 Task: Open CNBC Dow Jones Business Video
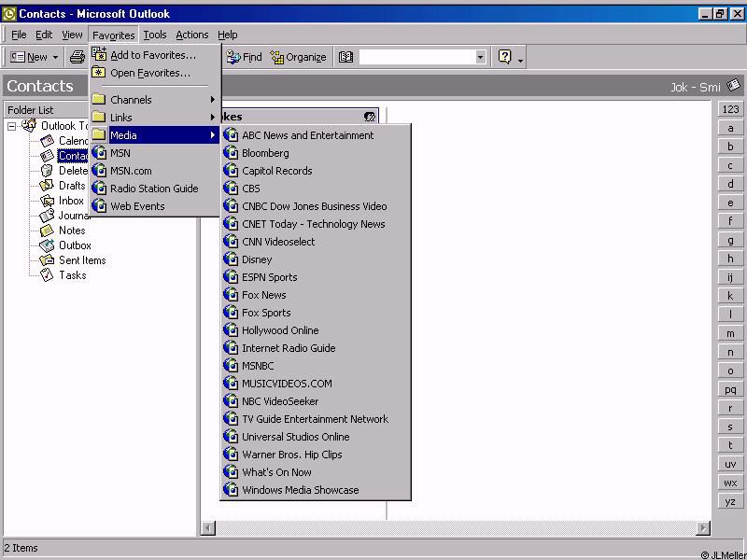[x=316, y=206]
